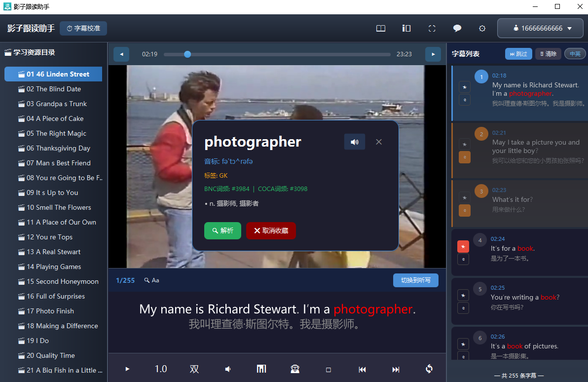Open the book layout icon in header

click(381, 28)
